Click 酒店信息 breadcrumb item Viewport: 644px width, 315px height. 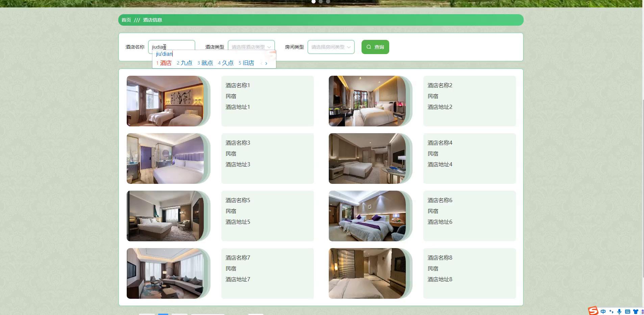(152, 20)
